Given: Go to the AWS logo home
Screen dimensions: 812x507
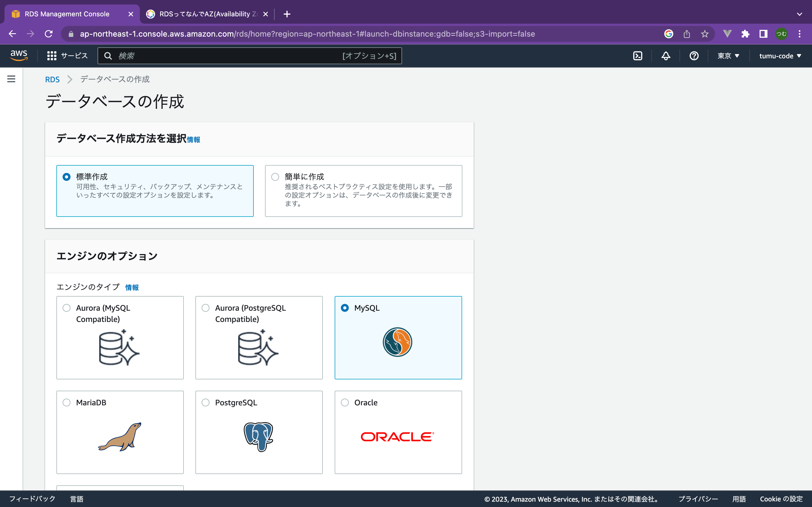Looking at the screenshot, I should click(x=19, y=55).
